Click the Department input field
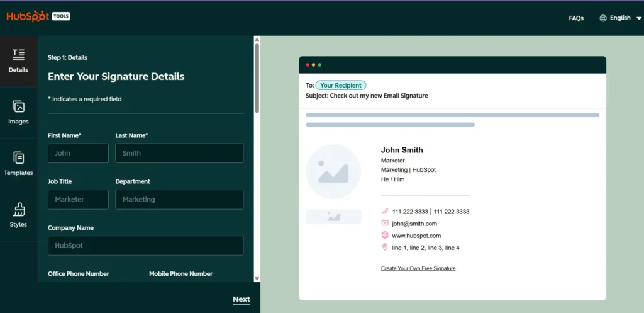Screen dimensions: 644x313 pyautogui.click(x=179, y=200)
